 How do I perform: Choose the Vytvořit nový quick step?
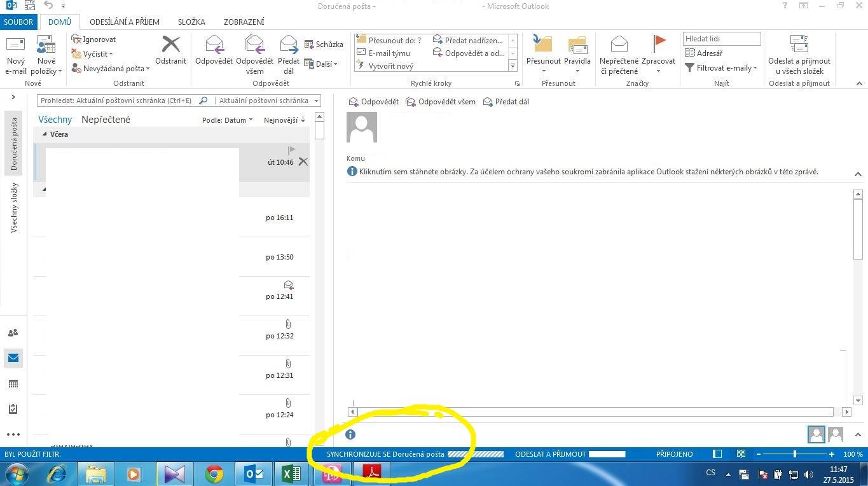(385, 66)
